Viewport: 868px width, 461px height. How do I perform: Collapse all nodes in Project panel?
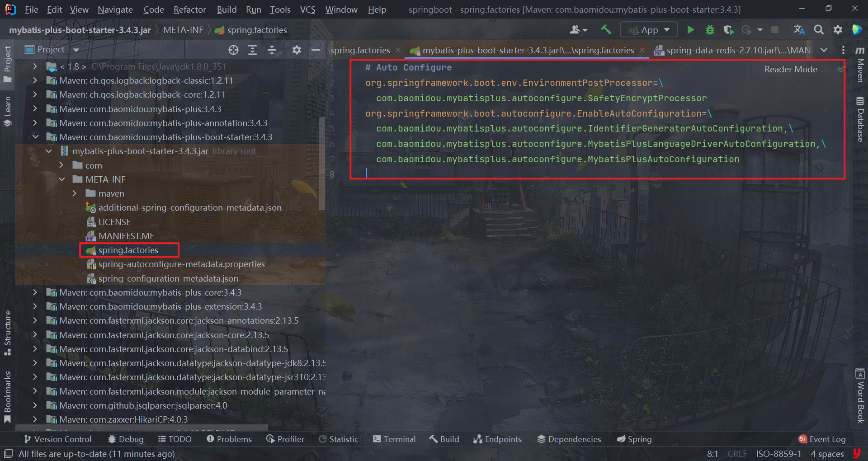[272, 50]
